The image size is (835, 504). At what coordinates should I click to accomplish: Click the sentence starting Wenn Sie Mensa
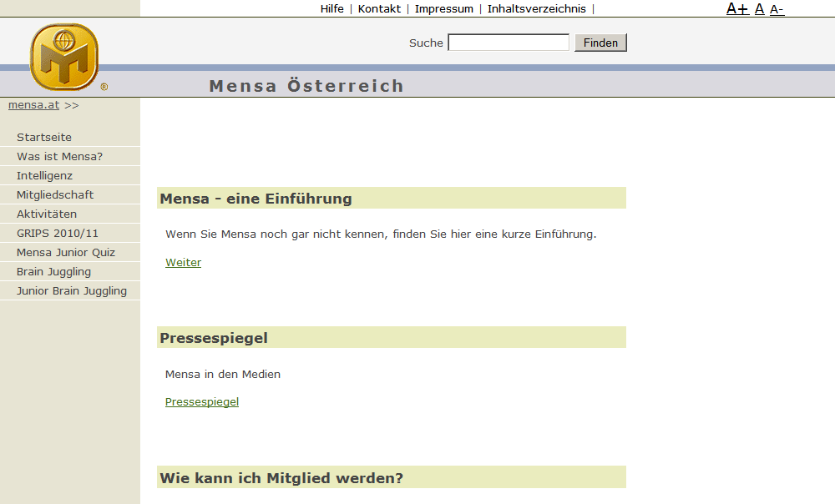(x=381, y=234)
